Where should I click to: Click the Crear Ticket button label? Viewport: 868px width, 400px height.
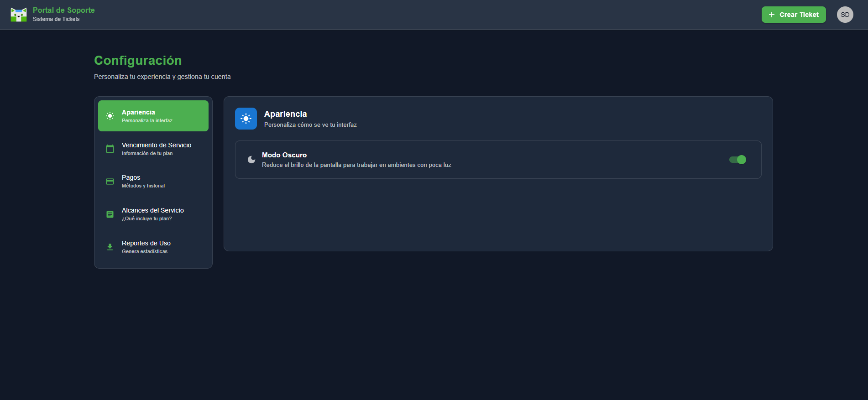click(x=799, y=15)
